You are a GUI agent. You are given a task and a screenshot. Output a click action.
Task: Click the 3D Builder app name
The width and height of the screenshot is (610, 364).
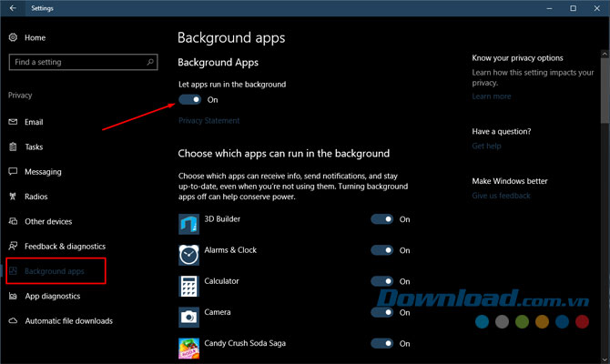(222, 219)
